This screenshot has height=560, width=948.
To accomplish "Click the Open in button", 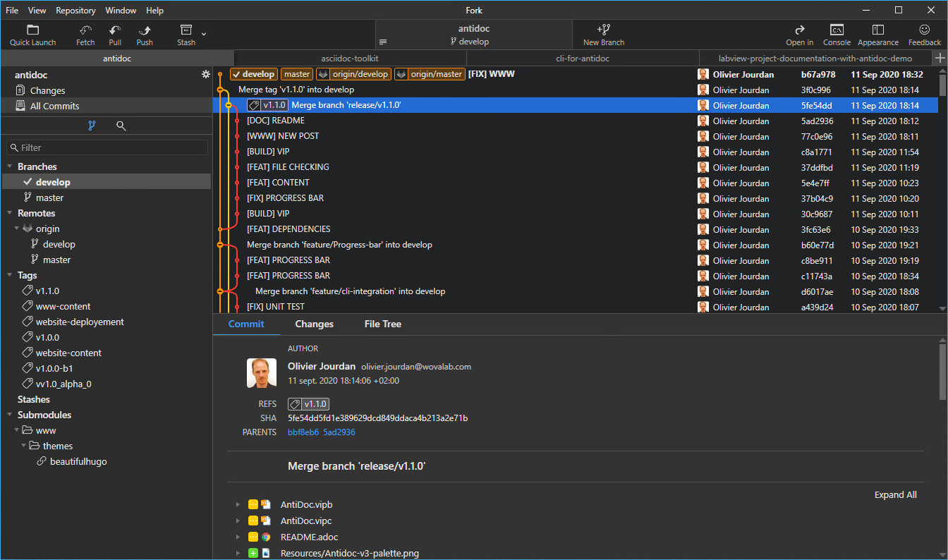I will point(799,35).
